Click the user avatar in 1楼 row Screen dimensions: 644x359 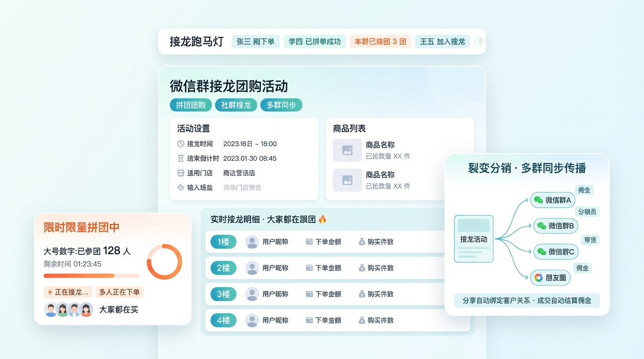coord(252,242)
